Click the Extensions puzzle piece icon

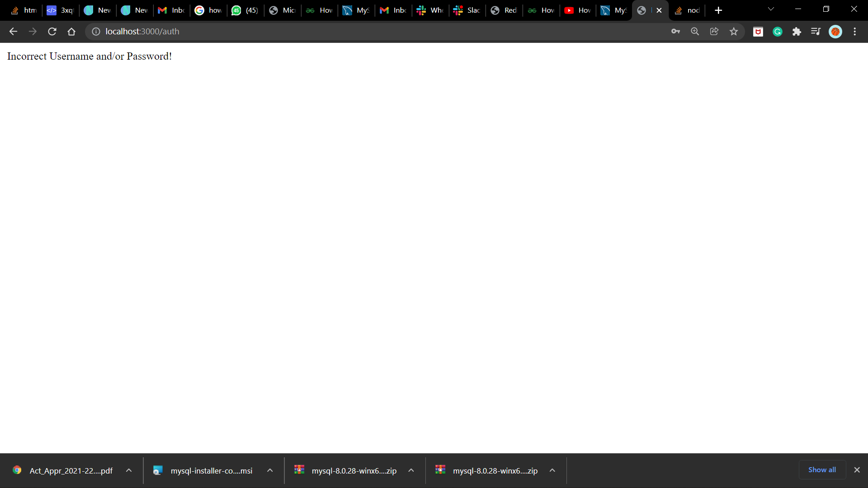(x=797, y=32)
